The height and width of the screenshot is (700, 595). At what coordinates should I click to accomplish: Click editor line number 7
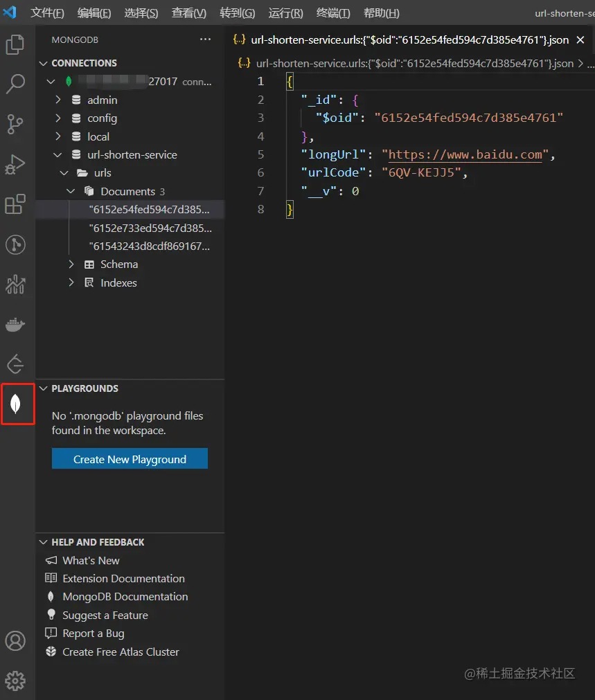(x=260, y=191)
